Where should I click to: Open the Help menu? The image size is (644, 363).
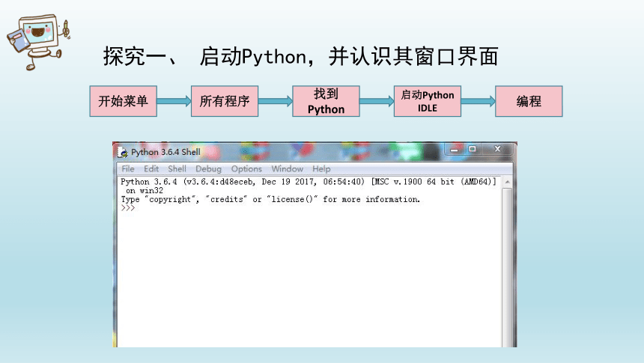(321, 168)
